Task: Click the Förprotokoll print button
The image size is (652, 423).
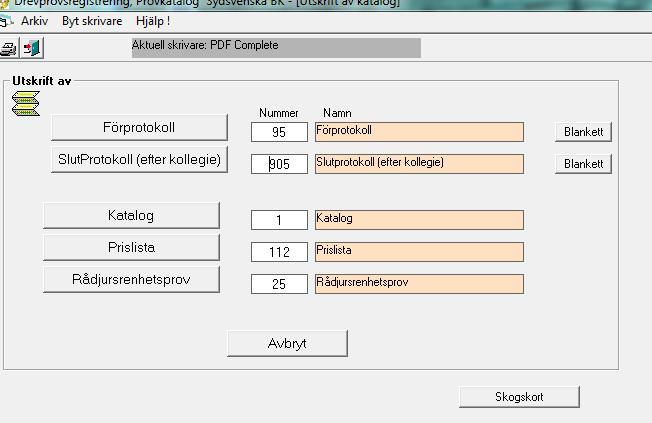Action: pyautogui.click(x=139, y=127)
